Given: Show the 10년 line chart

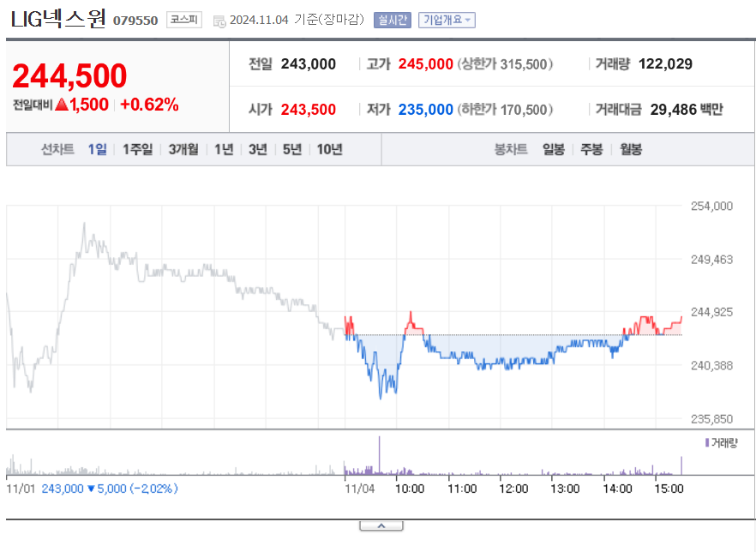Looking at the screenshot, I should click(329, 149).
